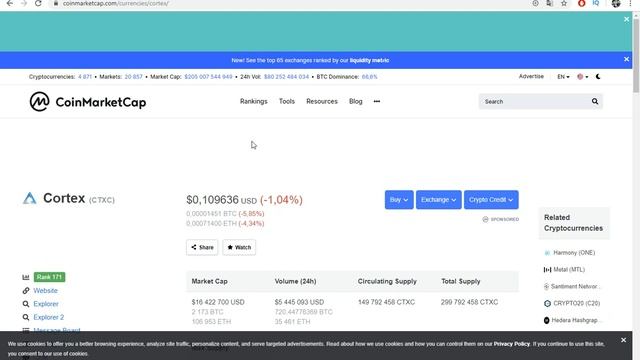This screenshot has width=640, height=360.
Task: Click the Hedera Hashgraph coin icon
Action: tap(547, 320)
